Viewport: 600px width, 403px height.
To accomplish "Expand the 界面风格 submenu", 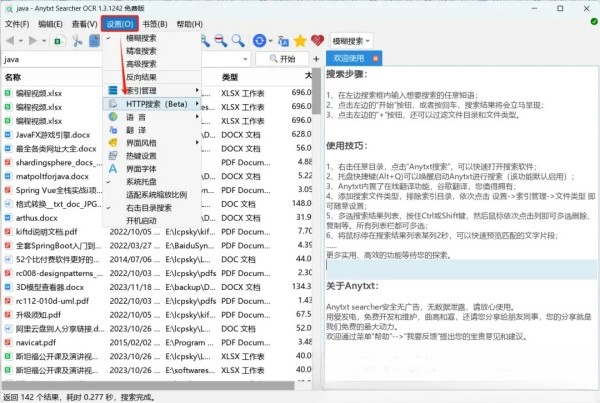I will pos(142,142).
